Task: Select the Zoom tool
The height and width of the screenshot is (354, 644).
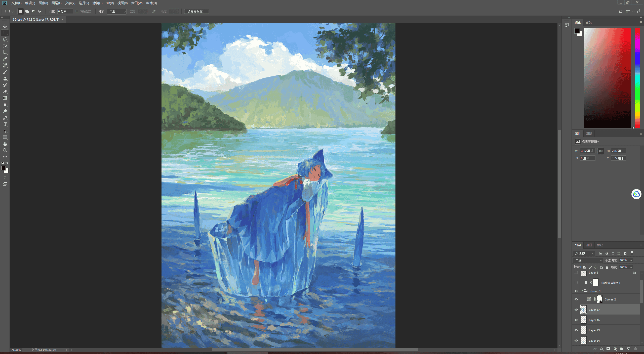Action: [5, 150]
